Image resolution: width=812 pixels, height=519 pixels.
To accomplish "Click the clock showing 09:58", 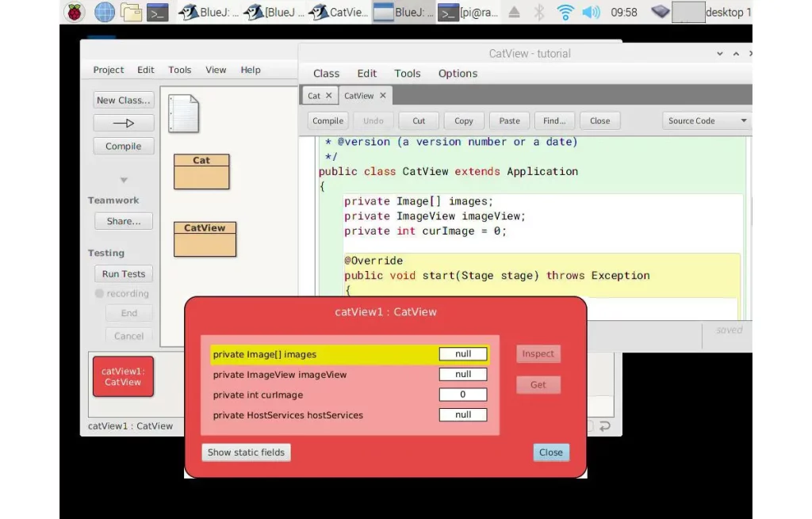I will click(624, 12).
